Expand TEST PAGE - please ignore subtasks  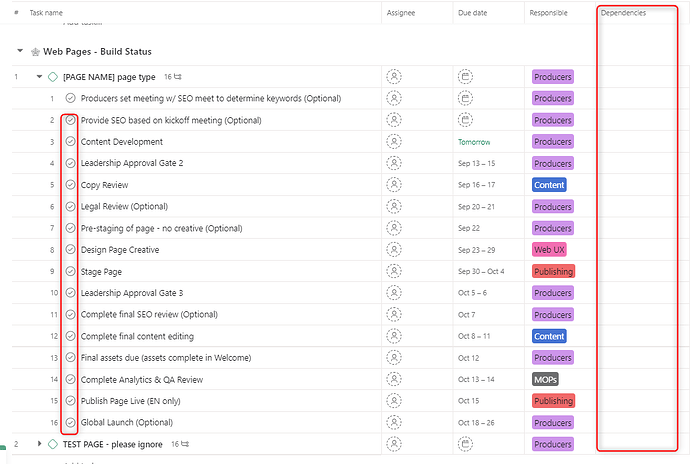tap(39, 443)
